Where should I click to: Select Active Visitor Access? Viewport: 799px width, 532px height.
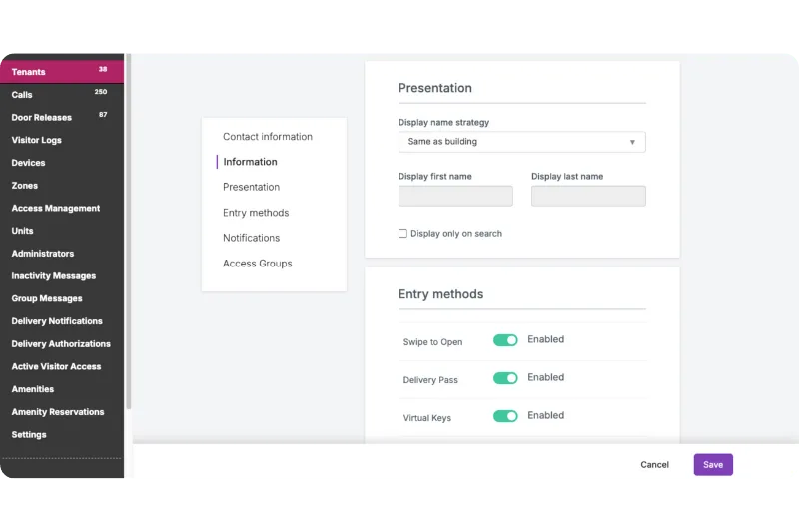coord(56,366)
